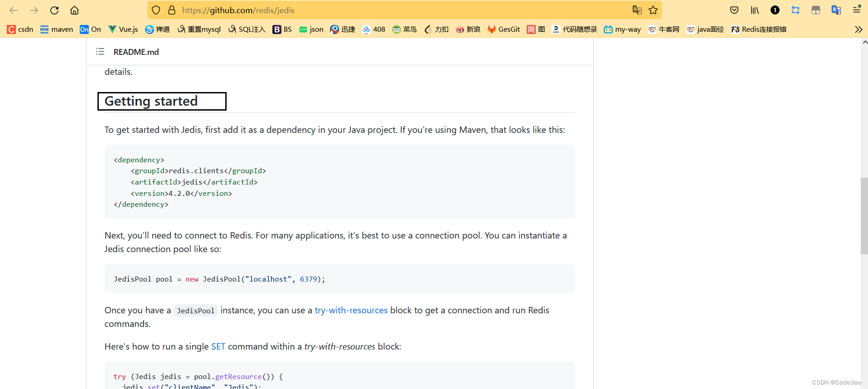Open the README outline list icon
This screenshot has width=868, height=389.
[x=100, y=52]
